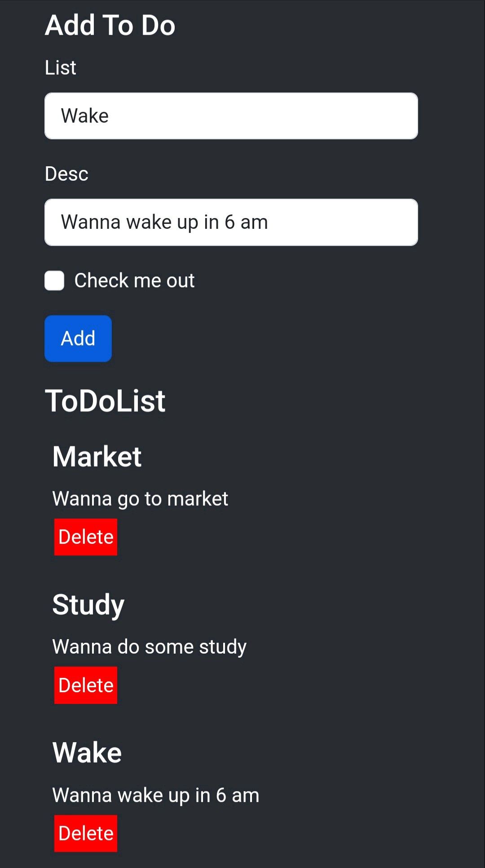The height and width of the screenshot is (868, 485).
Task: Delete the Study to-do item
Action: [x=86, y=685]
